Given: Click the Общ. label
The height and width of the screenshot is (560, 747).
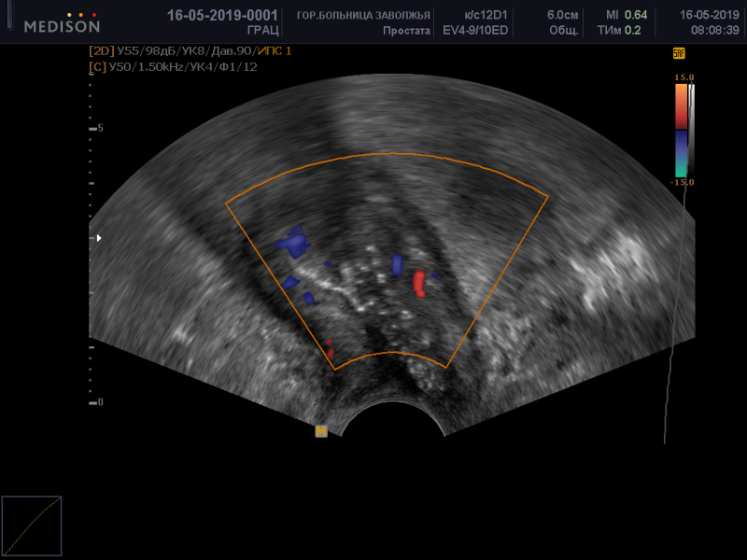Looking at the screenshot, I should pyautogui.click(x=564, y=31).
